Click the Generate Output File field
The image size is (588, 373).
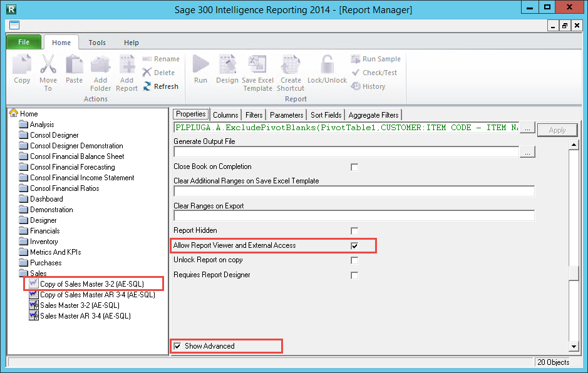pyautogui.click(x=346, y=152)
